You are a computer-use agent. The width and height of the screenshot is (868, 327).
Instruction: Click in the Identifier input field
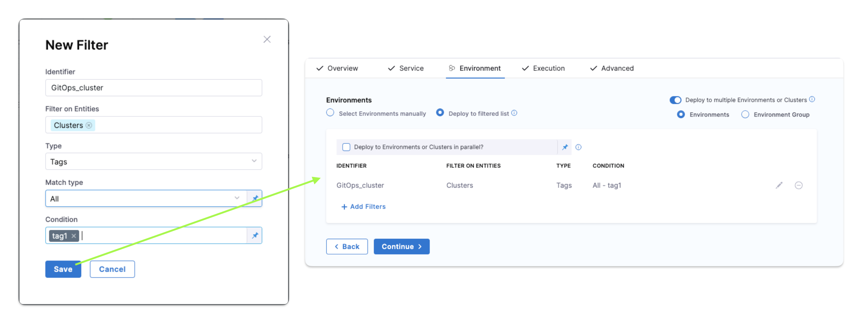pos(153,88)
